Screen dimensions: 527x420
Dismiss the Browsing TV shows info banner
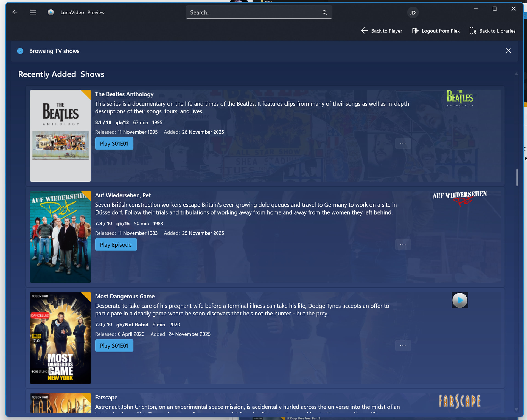pos(508,51)
